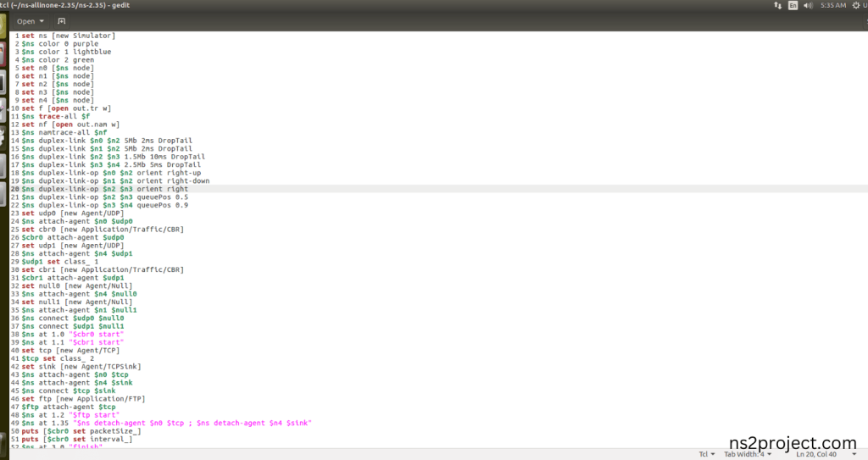868x460 pixels.
Task: Click the 5:35 AM clock
Action: [833, 5]
